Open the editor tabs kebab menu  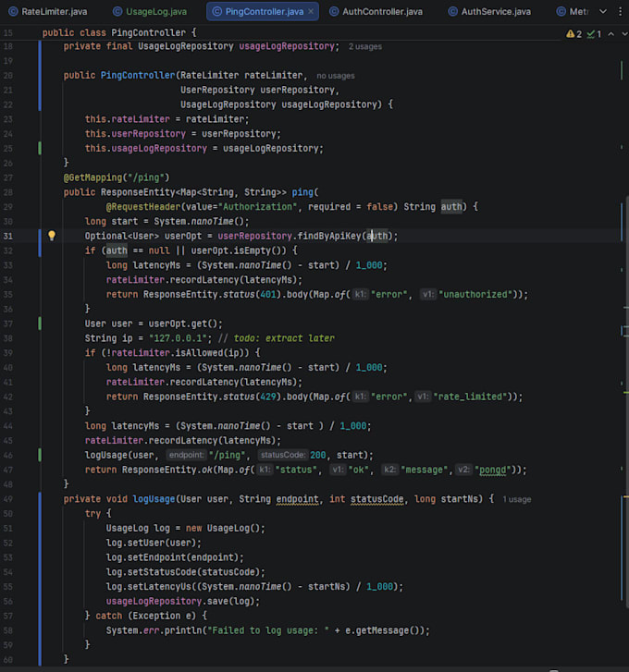pos(620,12)
